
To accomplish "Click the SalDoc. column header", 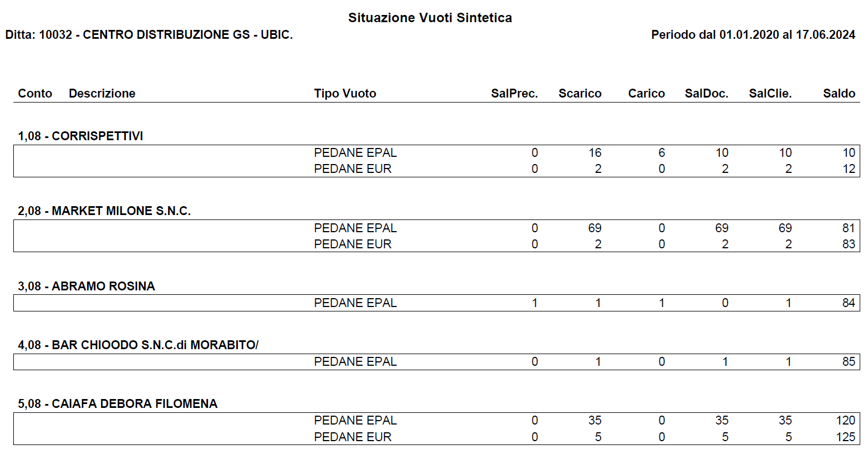I will tap(706, 93).
